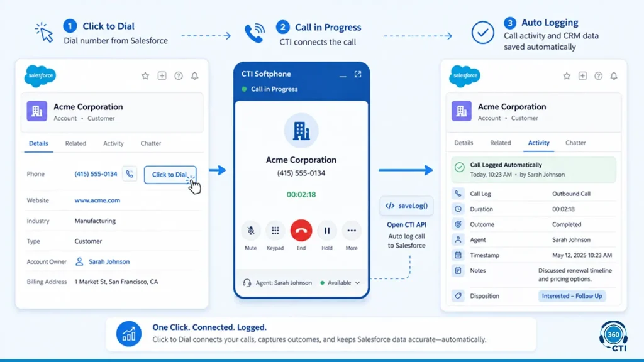
Task: Expand the CTI Softphone to full screen
Action: (x=358, y=74)
